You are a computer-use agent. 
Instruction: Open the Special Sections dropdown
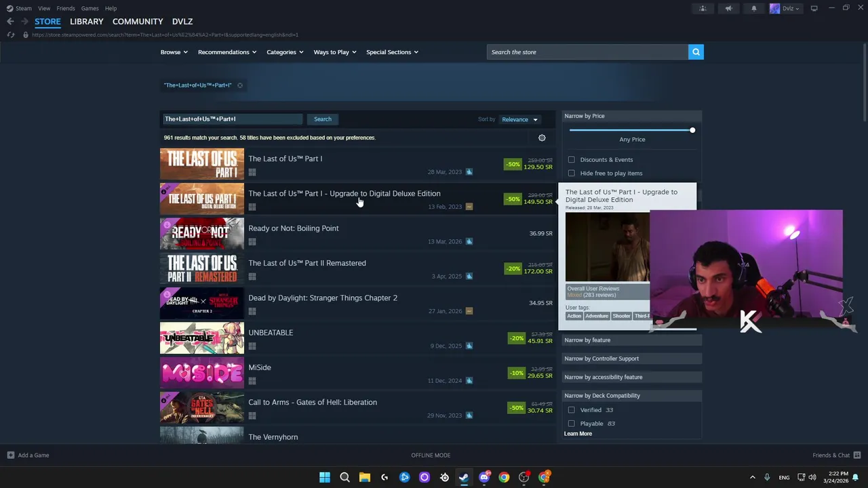click(392, 52)
